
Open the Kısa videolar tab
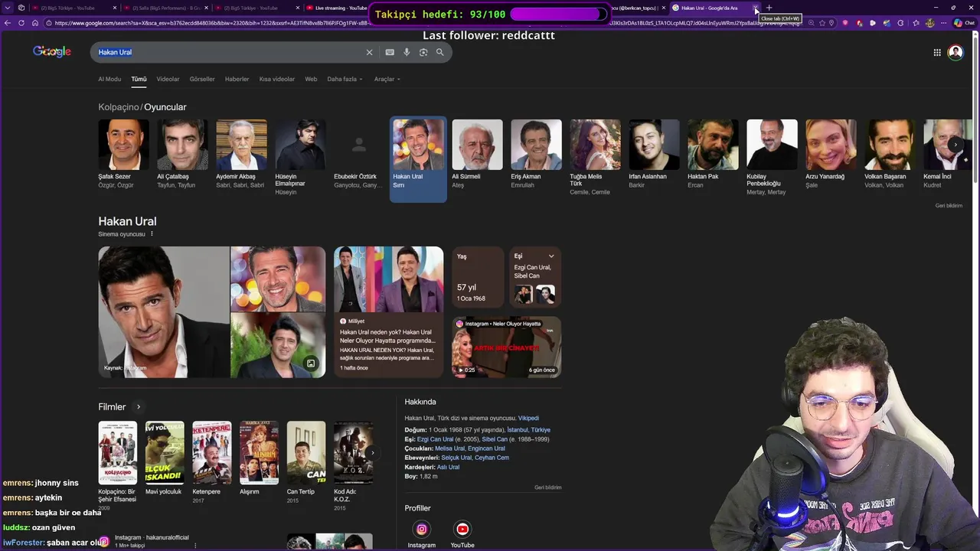point(276,79)
